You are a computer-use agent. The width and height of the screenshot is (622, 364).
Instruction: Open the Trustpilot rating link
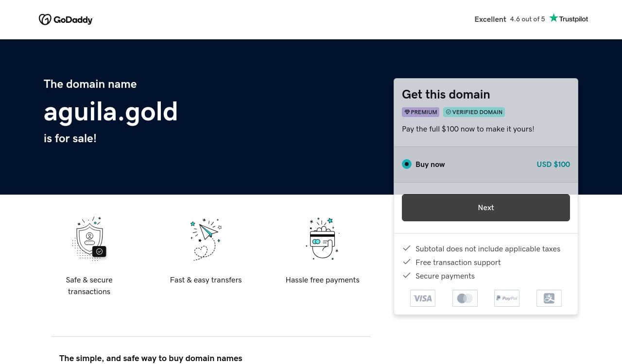pyautogui.click(x=531, y=19)
